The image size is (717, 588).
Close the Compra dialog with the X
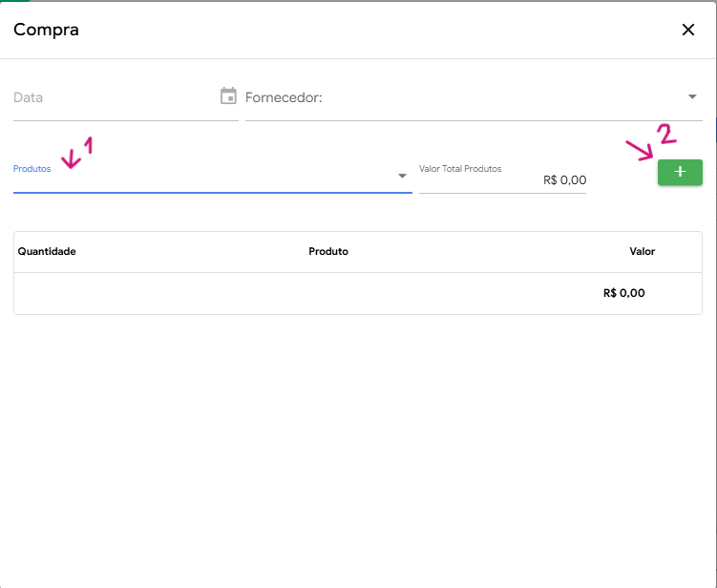(x=687, y=30)
